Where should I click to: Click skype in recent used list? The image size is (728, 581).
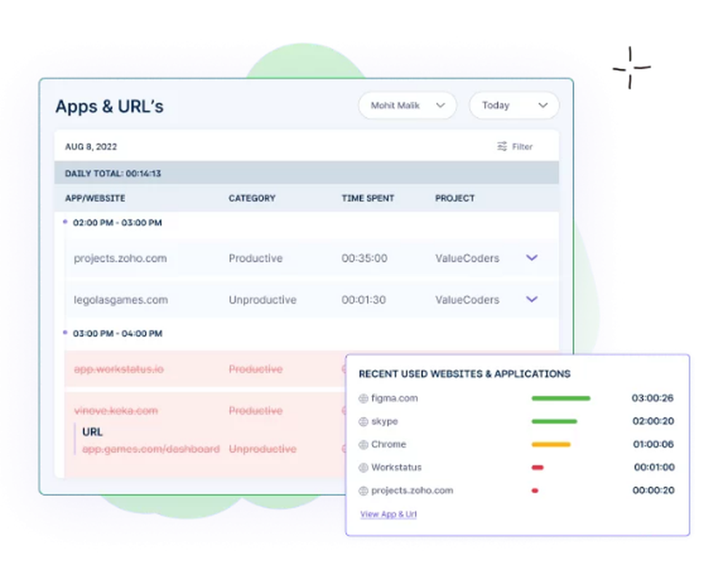click(x=384, y=422)
